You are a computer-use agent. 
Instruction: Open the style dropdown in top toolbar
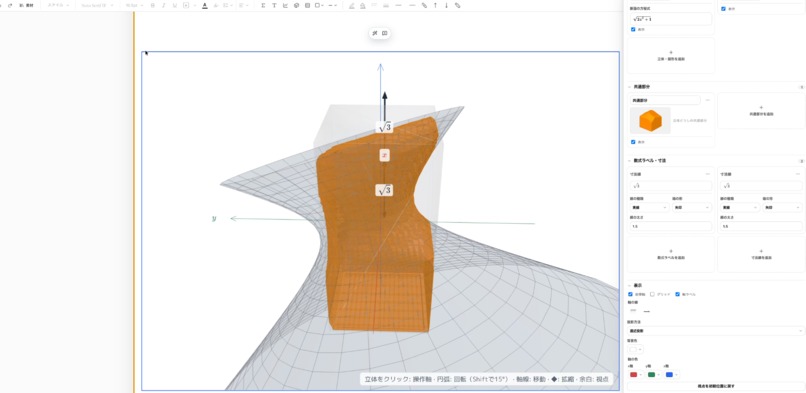tap(58, 5)
